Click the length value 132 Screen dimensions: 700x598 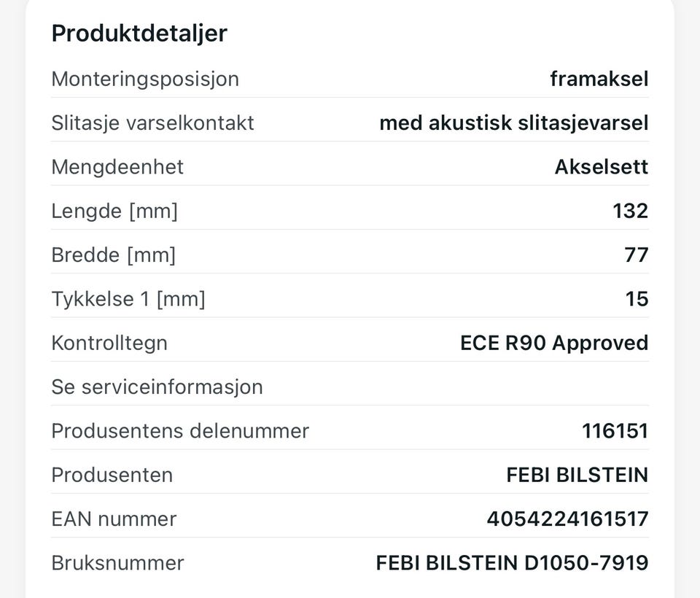click(x=630, y=211)
